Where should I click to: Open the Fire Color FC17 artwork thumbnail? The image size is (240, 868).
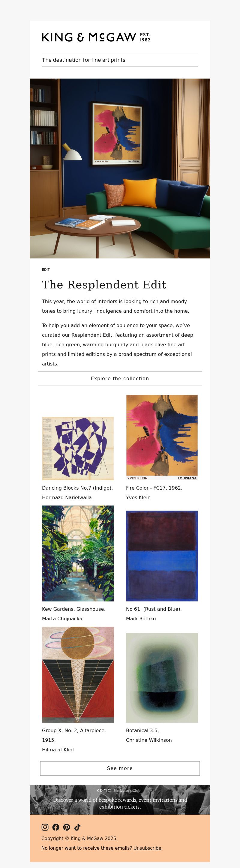pos(162,437)
